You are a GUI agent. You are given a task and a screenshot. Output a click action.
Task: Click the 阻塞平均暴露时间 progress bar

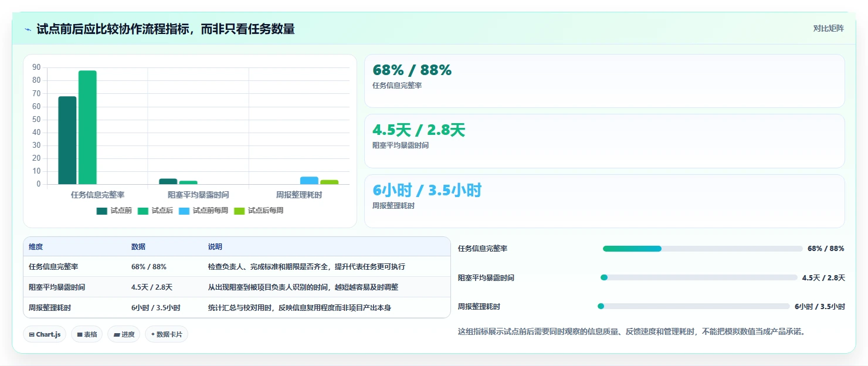[x=699, y=277]
